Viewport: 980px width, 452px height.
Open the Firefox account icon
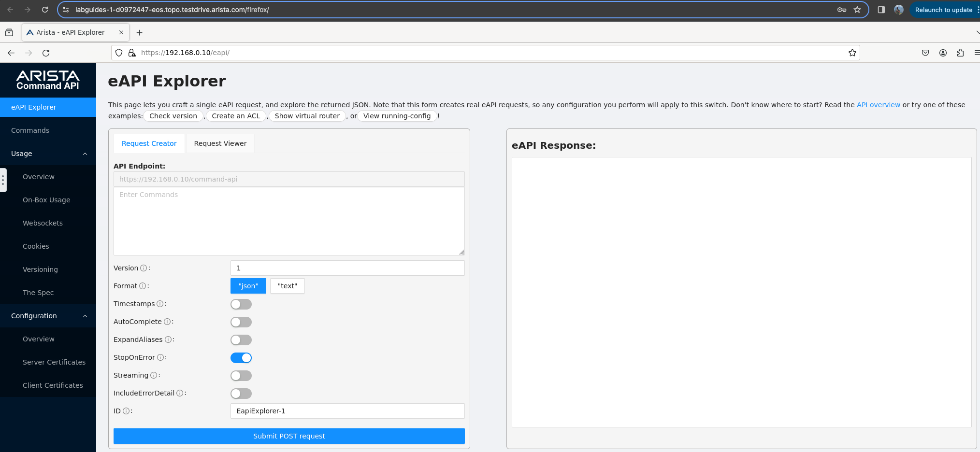click(x=943, y=53)
